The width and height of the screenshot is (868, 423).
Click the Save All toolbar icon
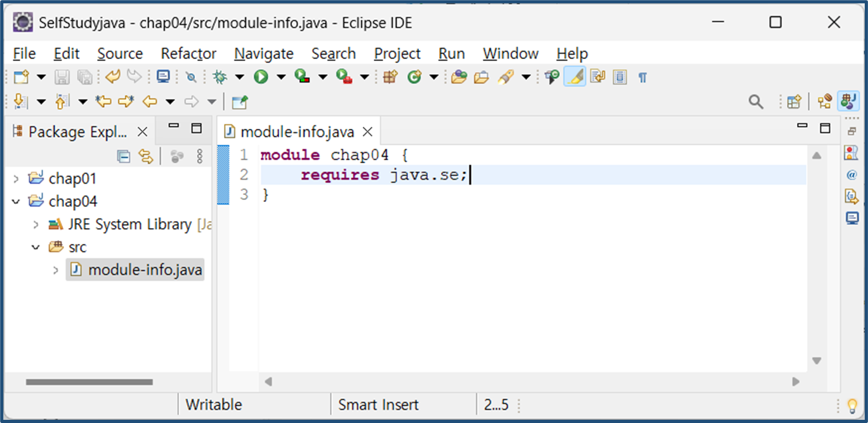click(x=84, y=77)
